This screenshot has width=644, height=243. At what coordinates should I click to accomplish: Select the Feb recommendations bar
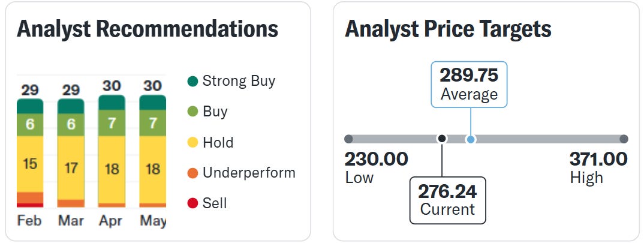30,153
